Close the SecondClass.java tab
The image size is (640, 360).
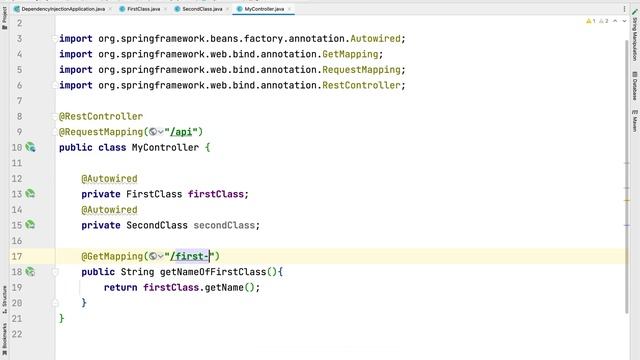point(227,9)
